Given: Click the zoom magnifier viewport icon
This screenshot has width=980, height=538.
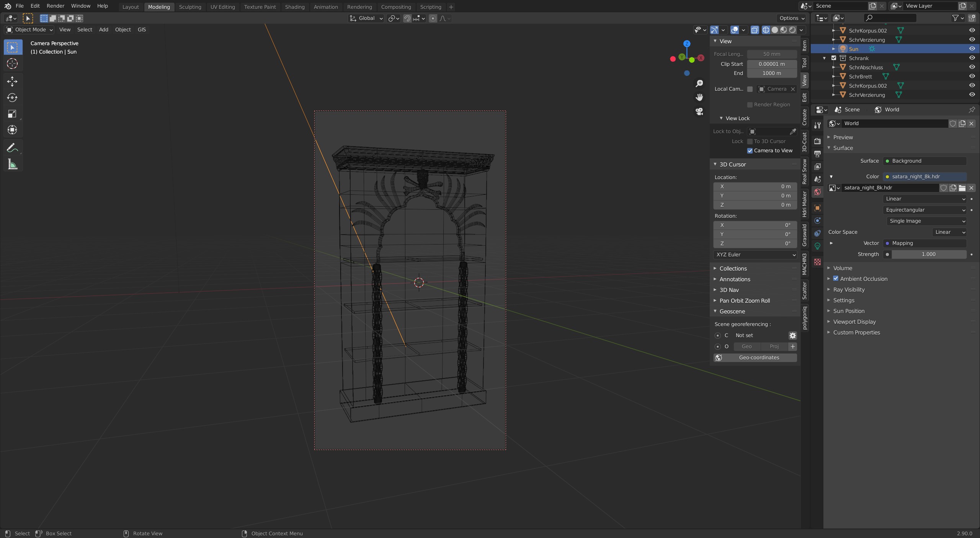Looking at the screenshot, I should pyautogui.click(x=699, y=83).
